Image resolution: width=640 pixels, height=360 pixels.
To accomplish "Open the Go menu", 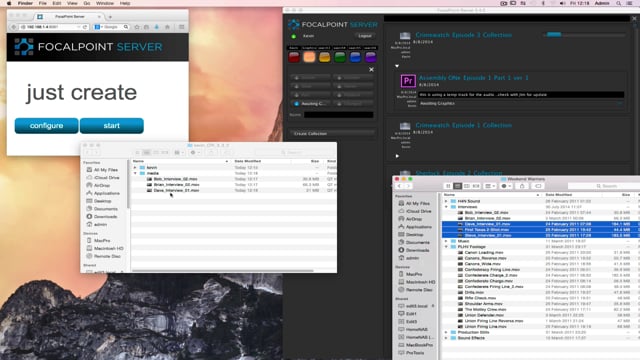I will [87, 3].
